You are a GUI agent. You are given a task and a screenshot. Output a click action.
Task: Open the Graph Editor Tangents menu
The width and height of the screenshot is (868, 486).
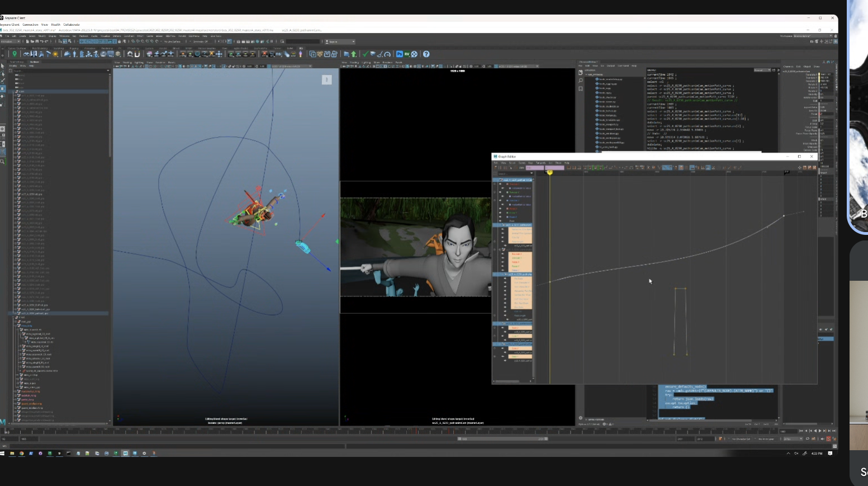(x=541, y=163)
